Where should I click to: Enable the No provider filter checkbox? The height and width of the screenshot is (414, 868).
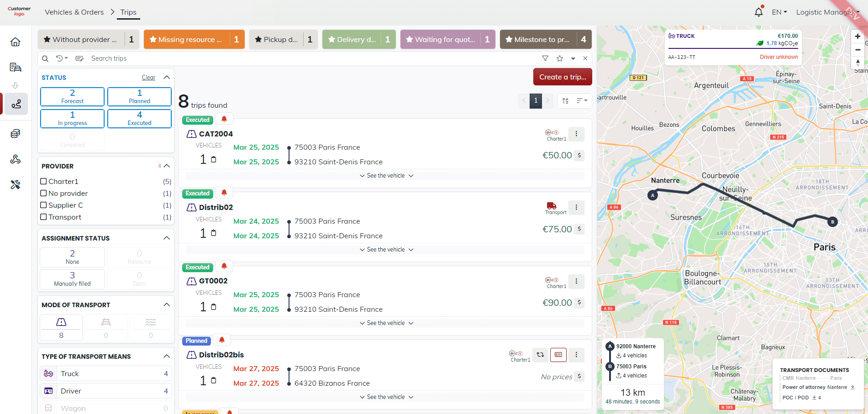point(44,194)
